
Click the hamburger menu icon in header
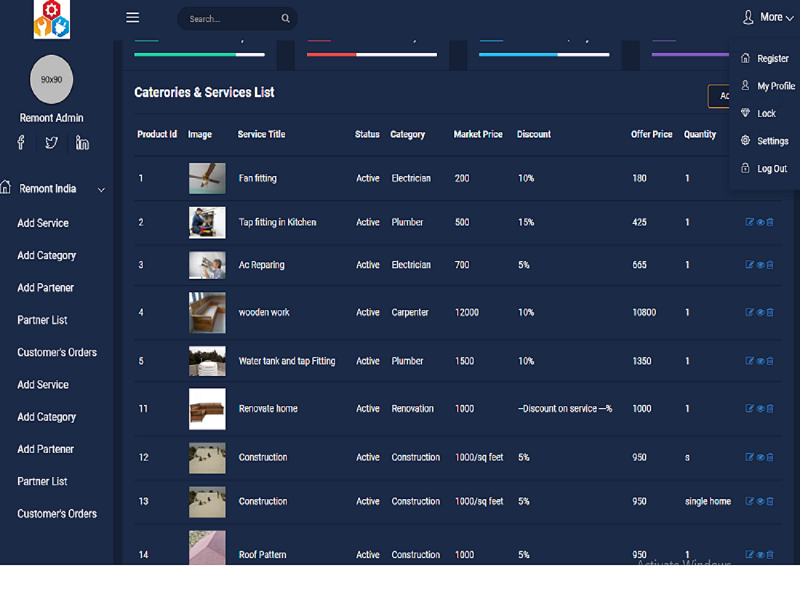tap(132, 18)
